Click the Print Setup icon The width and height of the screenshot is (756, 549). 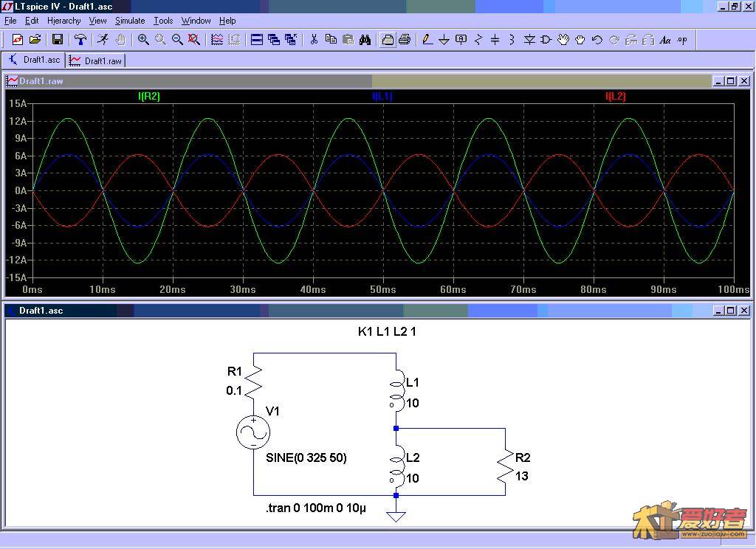pos(388,40)
